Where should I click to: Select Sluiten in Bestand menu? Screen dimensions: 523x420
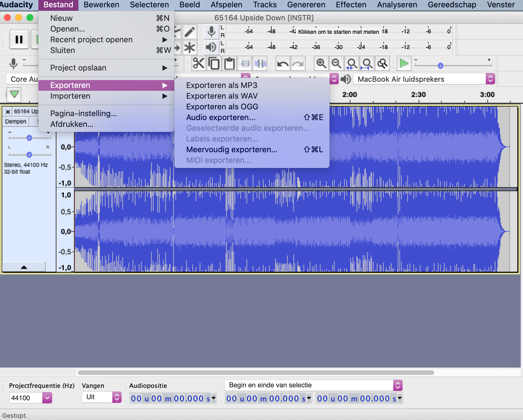pos(106,50)
